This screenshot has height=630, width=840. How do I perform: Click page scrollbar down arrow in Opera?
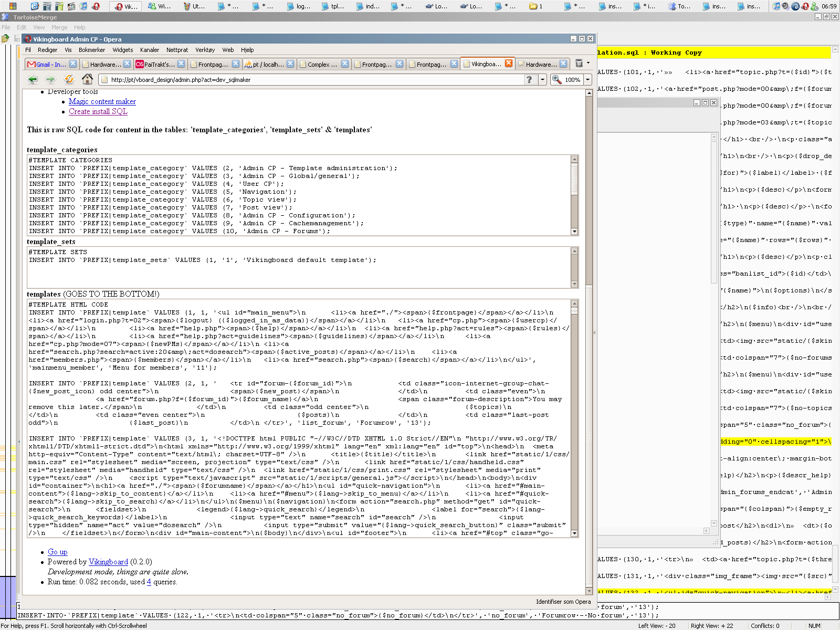pyautogui.click(x=589, y=591)
